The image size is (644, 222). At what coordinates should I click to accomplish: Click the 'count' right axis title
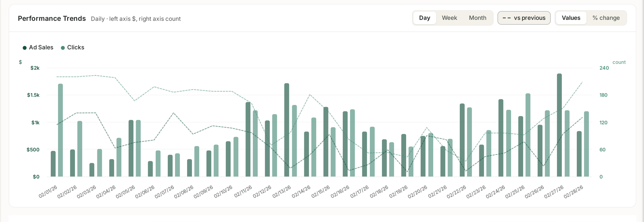coord(619,62)
